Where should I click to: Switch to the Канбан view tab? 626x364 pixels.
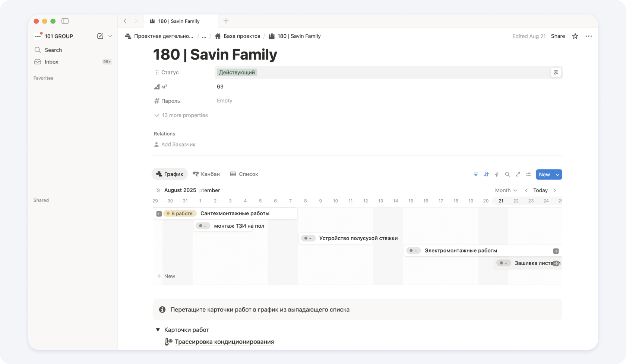206,174
